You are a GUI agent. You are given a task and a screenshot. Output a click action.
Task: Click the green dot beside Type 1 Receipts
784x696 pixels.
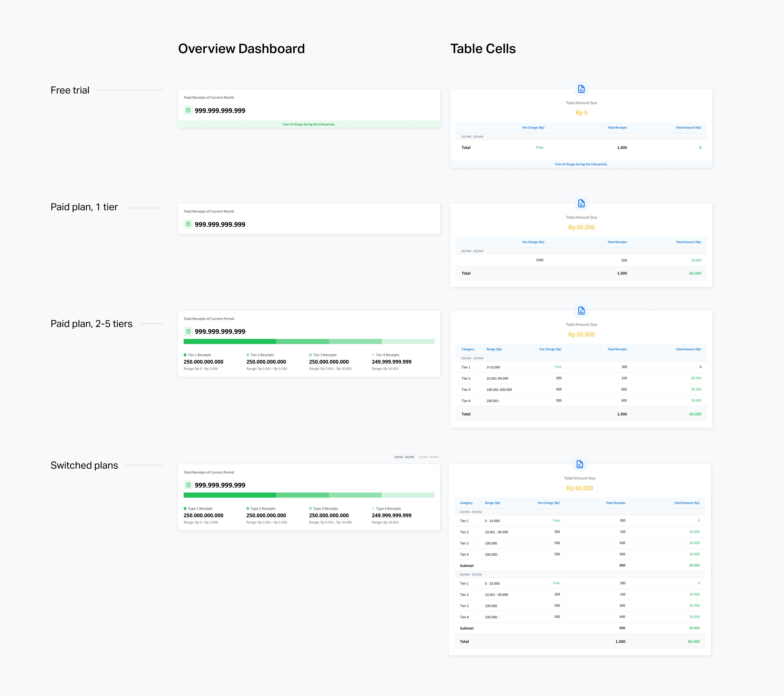(185, 508)
